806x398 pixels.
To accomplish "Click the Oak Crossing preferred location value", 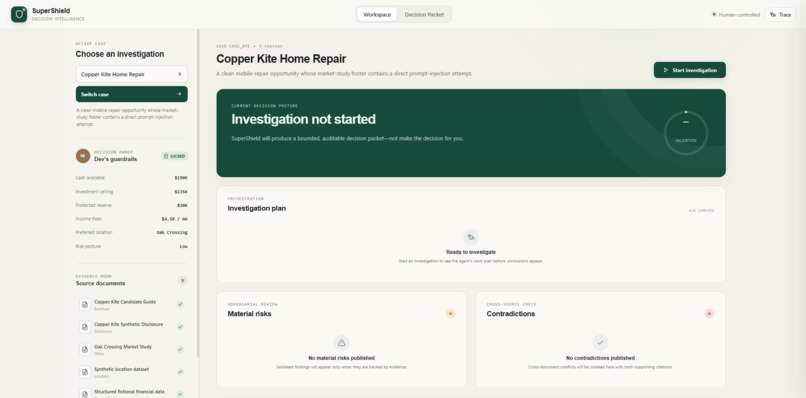I will [x=172, y=232].
